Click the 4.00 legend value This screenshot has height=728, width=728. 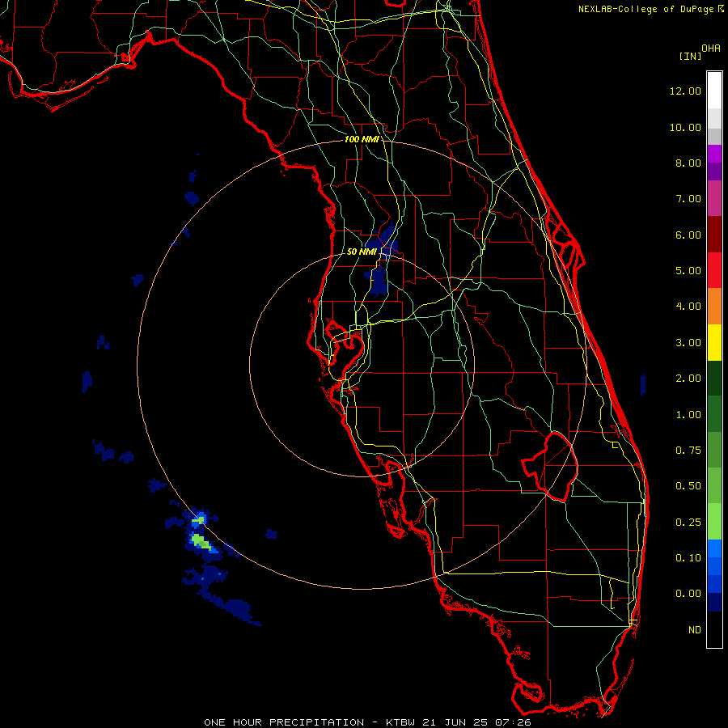[x=688, y=307]
